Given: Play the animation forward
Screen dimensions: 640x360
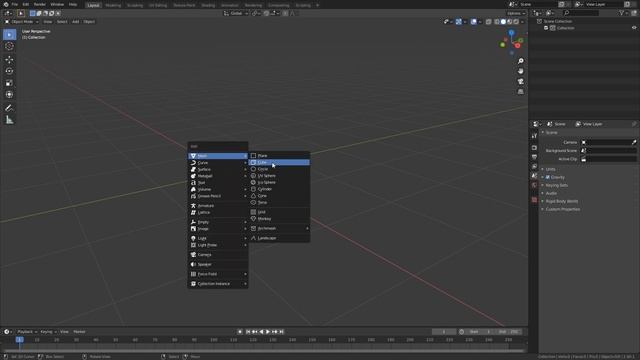Looking at the screenshot, I should click(268, 332).
